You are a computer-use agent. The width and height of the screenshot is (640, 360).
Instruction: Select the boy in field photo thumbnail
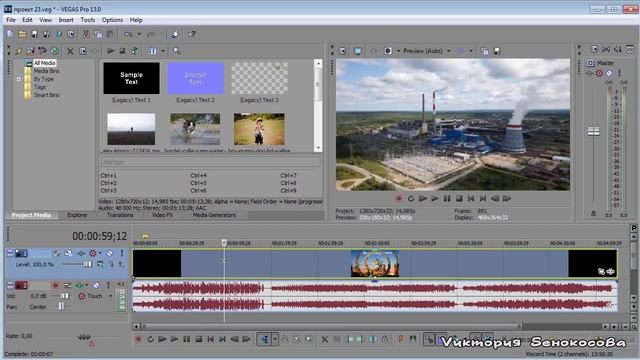259,129
